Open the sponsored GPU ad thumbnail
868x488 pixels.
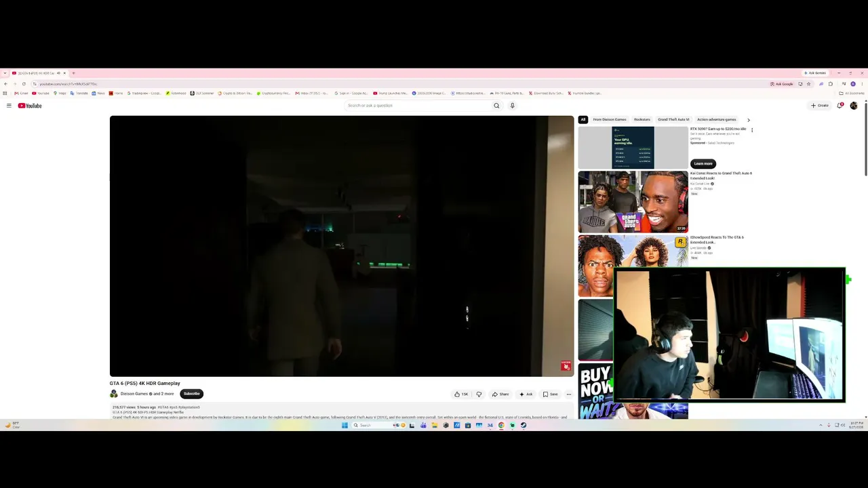633,147
